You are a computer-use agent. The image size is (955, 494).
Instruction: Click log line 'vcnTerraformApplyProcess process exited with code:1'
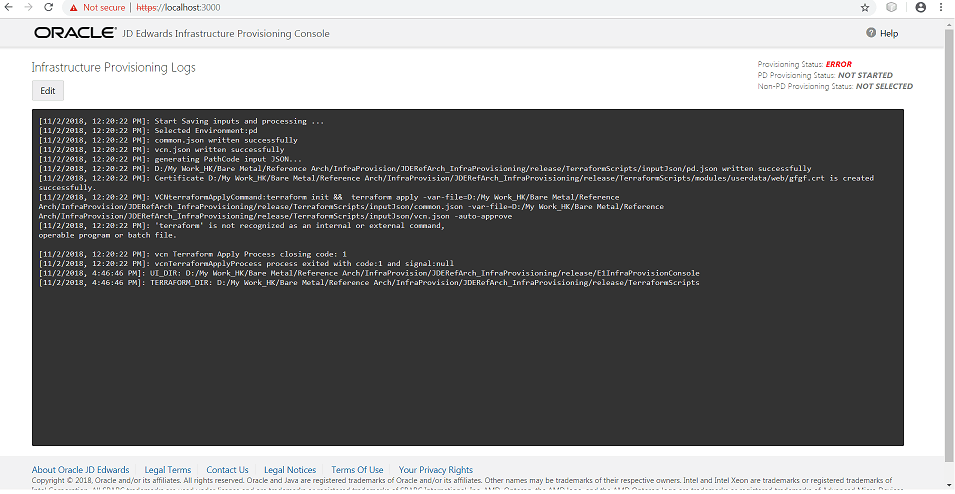coord(246,263)
